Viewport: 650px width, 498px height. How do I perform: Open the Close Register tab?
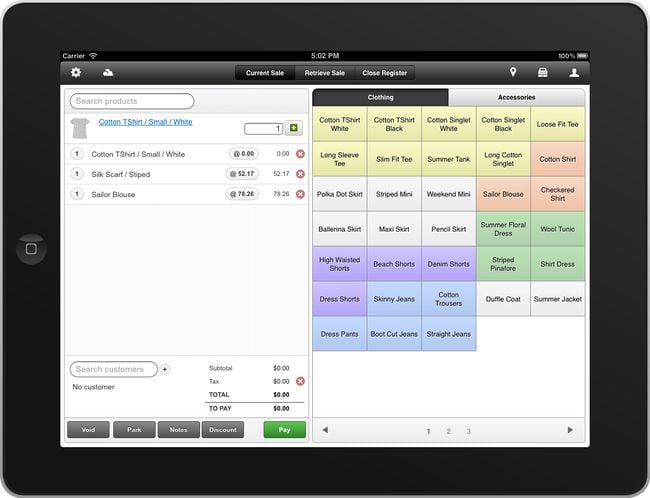[x=385, y=73]
